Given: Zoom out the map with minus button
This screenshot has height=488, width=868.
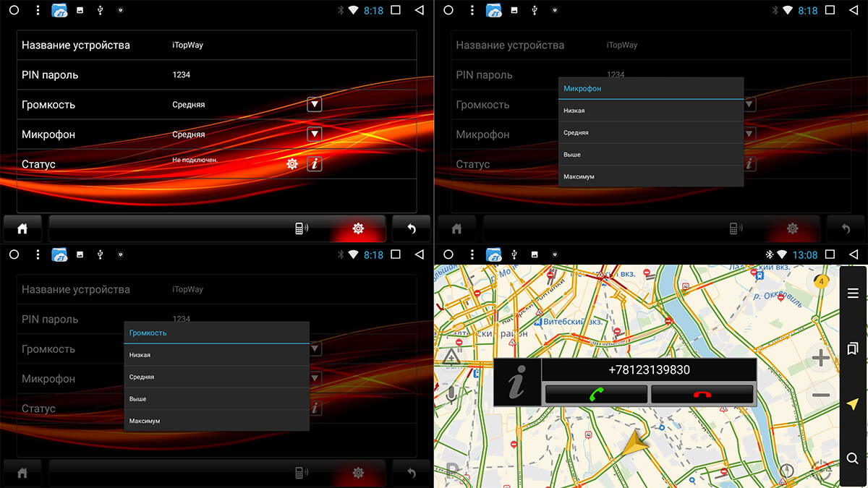Looking at the screenshot, I should [x=820, y=395].
